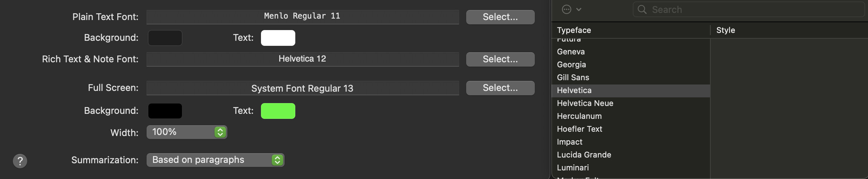This screenshot has width=868, height=179.
Task: Focus the font Search field
Action: 749,10
